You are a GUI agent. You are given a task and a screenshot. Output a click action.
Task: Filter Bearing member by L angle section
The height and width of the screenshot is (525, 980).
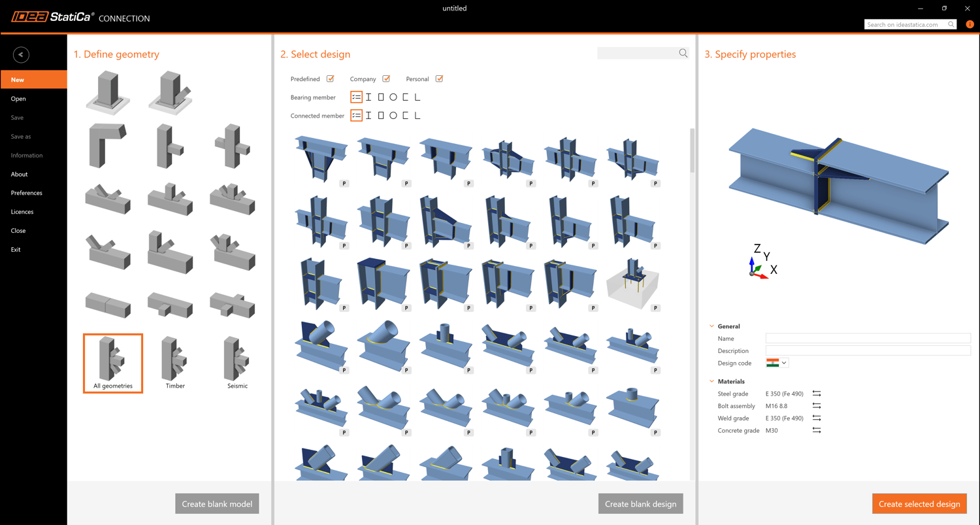point(417,97)
